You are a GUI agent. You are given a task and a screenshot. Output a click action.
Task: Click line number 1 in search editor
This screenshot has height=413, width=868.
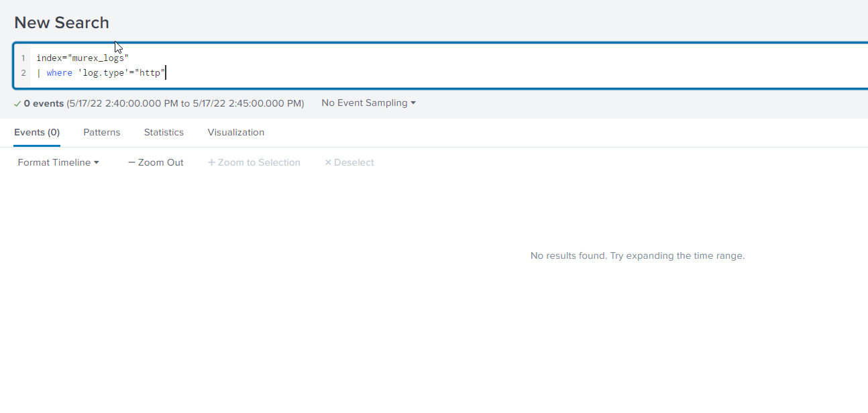coord(23,58)
